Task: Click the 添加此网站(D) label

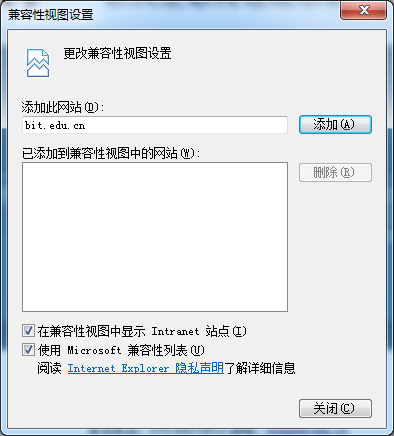Action: tap(63, 107)
